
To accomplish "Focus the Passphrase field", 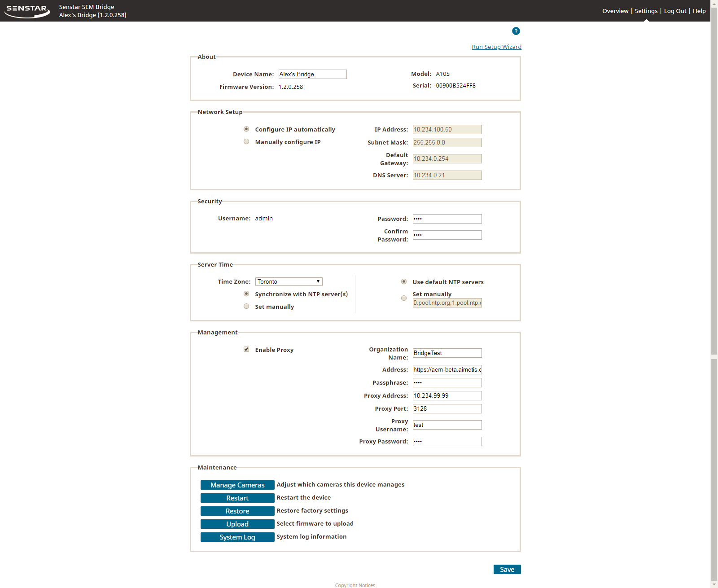I will 447,382.
